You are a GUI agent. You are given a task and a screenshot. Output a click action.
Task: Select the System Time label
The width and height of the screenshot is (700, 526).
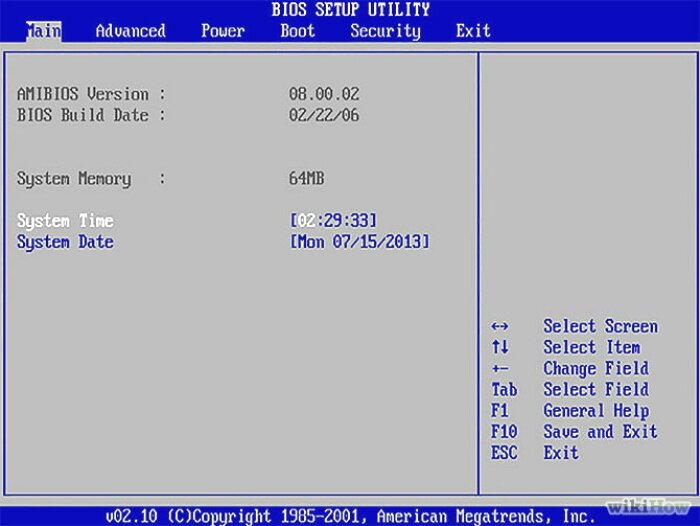pos(65,221)
